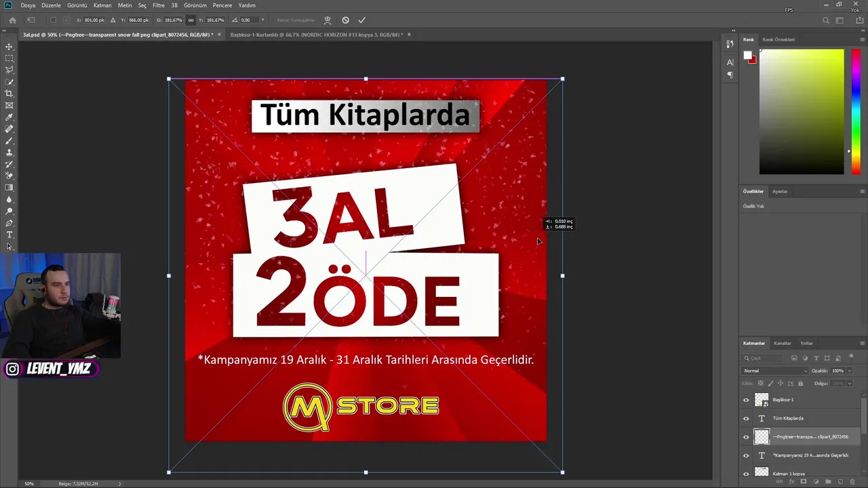Viewport: 868px width, 488px height.
Task: Hide the Katman 1 kopya layer
Action: coord(746,474)
